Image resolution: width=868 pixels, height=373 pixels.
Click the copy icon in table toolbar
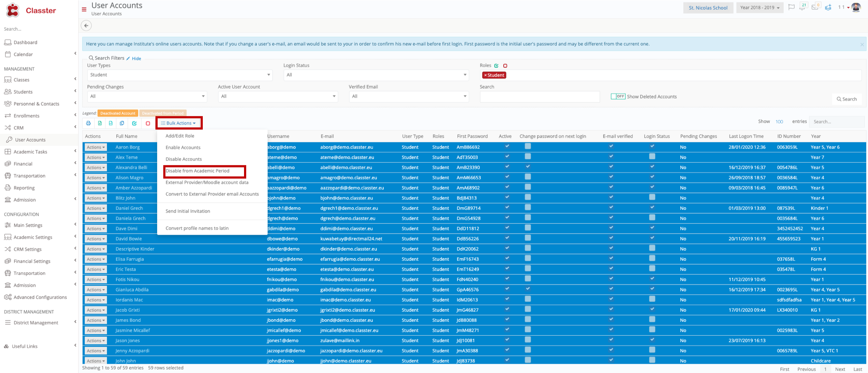point(122,123)
